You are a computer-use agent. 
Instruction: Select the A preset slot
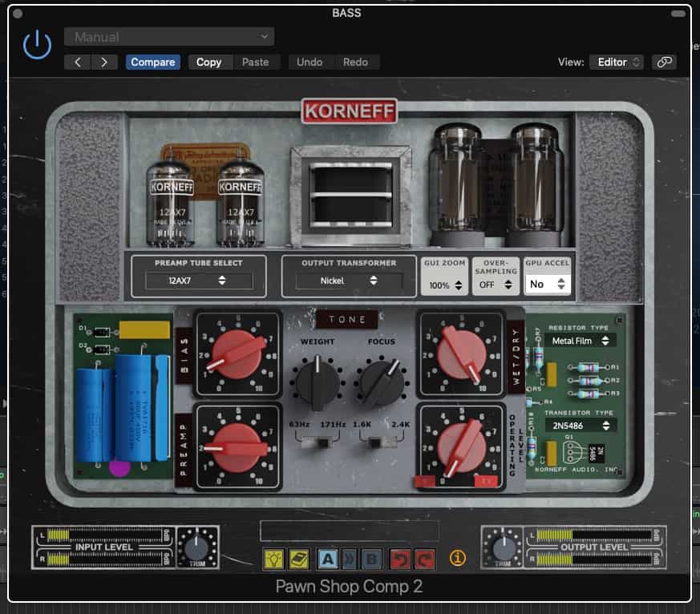(x=328, y=559)
